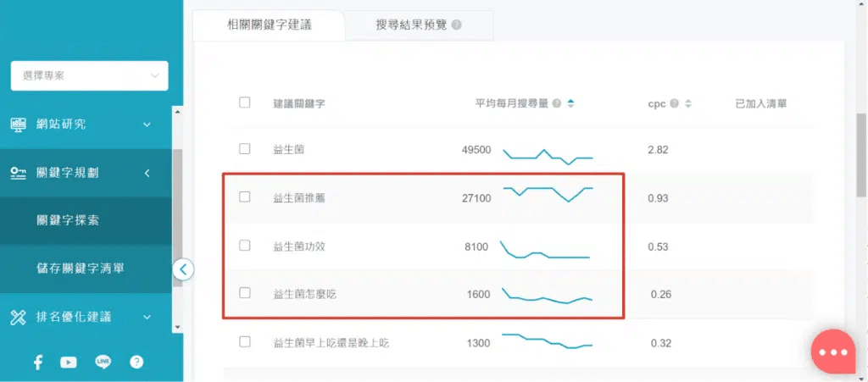Open the LINE icon in sidebar footer

pyautogui.click(x=103, y=362)
